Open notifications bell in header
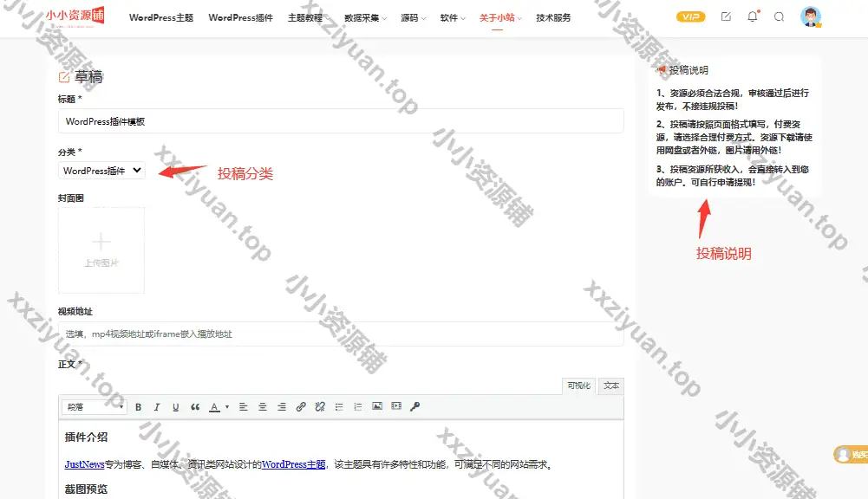The width and height of the screenshot is (868, 499). click(x=752, y=16)
